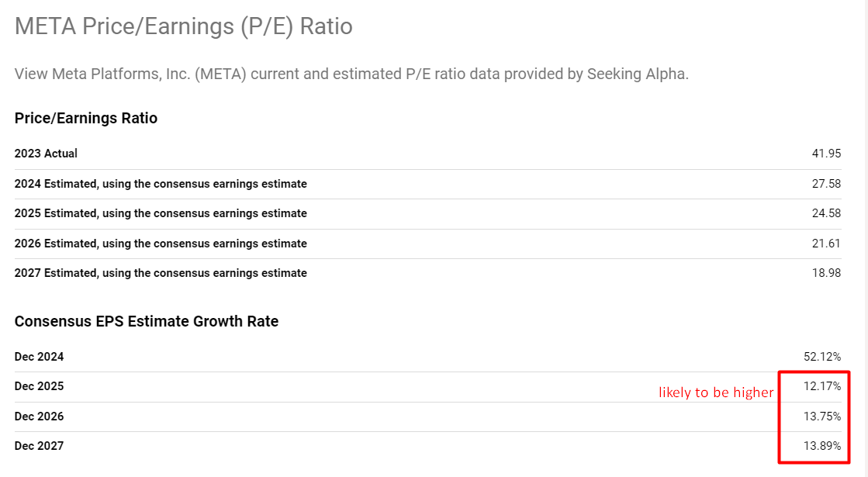The width and height of the screenshot is (868, 477).
Task: Click the red "likely to be higher" annotation
Action: click(x=716, y=392)
